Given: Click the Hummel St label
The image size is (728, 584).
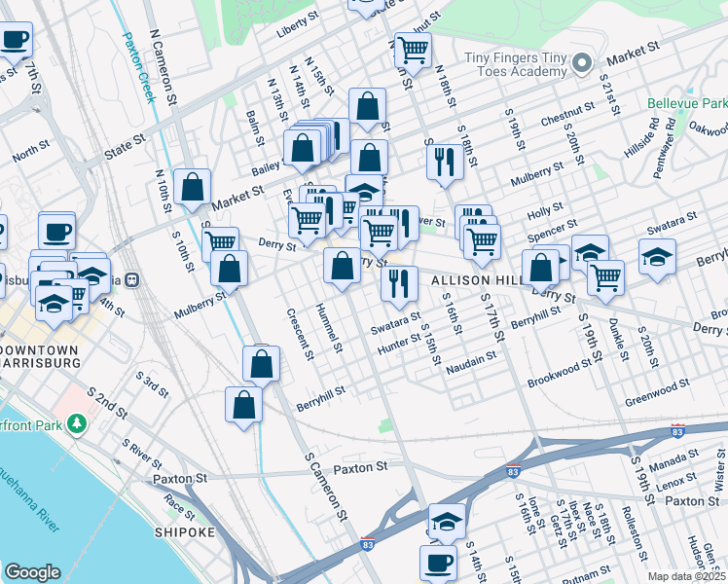Looking at the screenshot, I should click(329, 328).
